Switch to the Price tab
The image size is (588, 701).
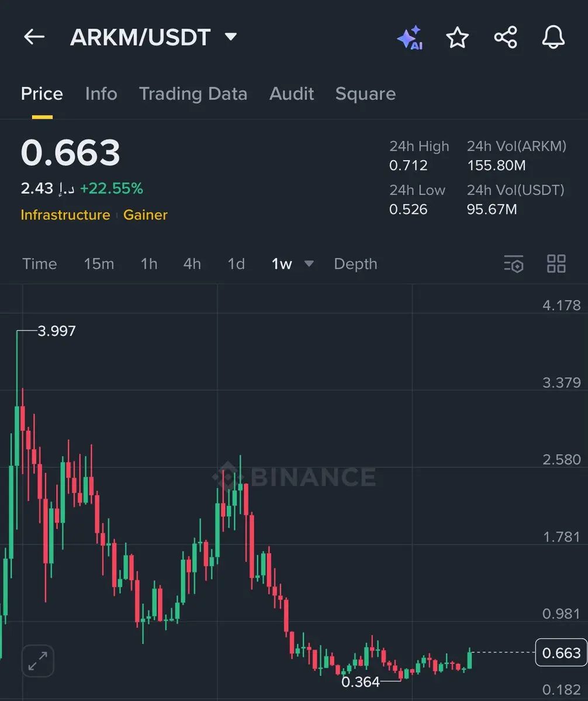[x=42, y=93]
